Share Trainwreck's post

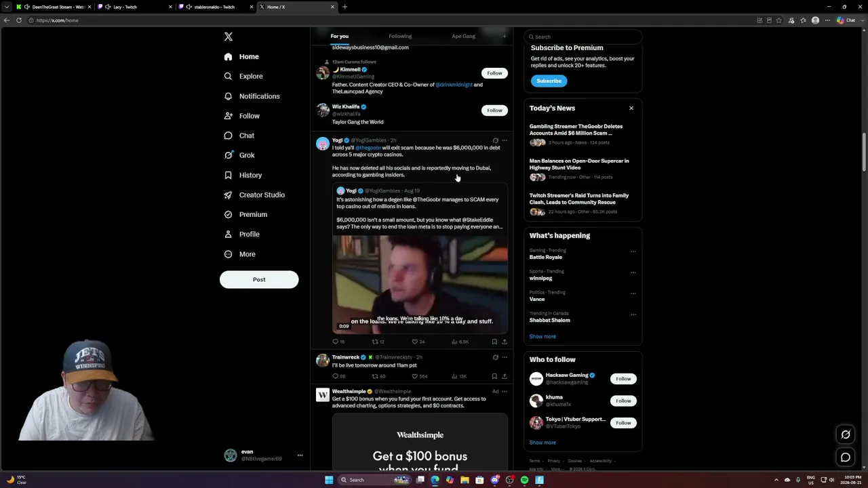pos(504,376)
